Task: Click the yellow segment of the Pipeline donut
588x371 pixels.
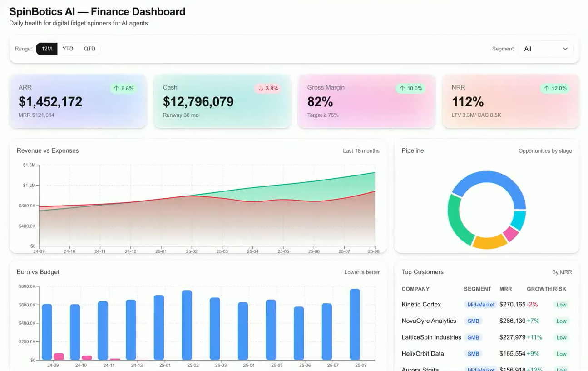Action: (x=489, y=241)
